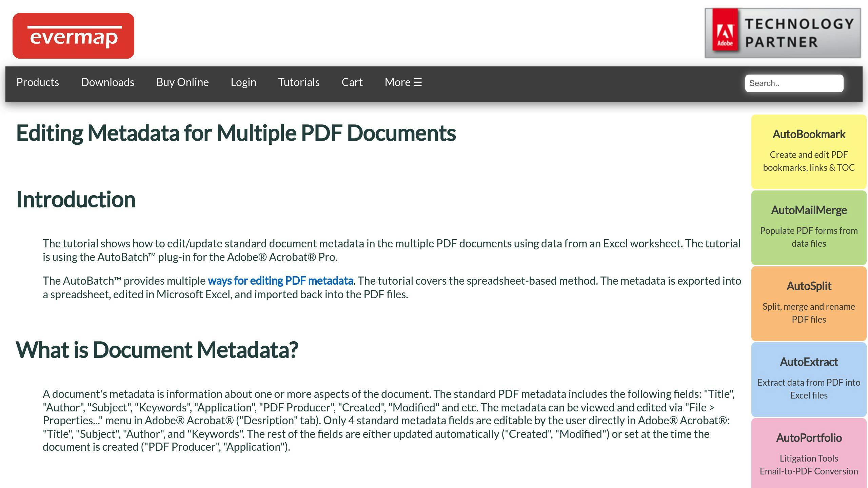Click ways for editing PDF metadata link

280,281
